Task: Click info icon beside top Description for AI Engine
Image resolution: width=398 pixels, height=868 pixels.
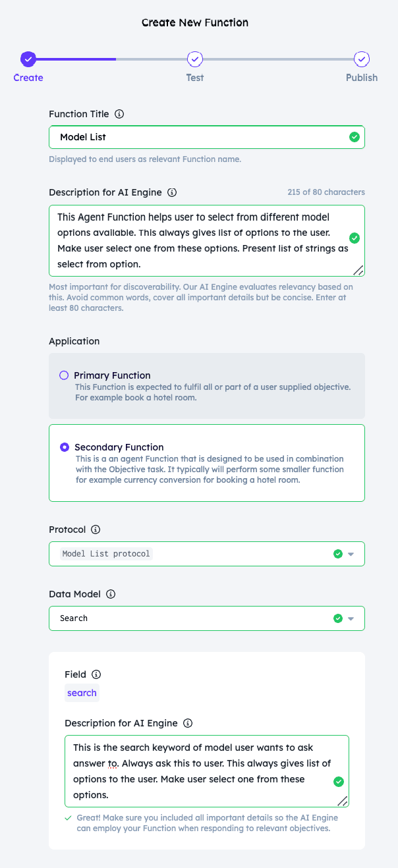Action: pos(172,193)
